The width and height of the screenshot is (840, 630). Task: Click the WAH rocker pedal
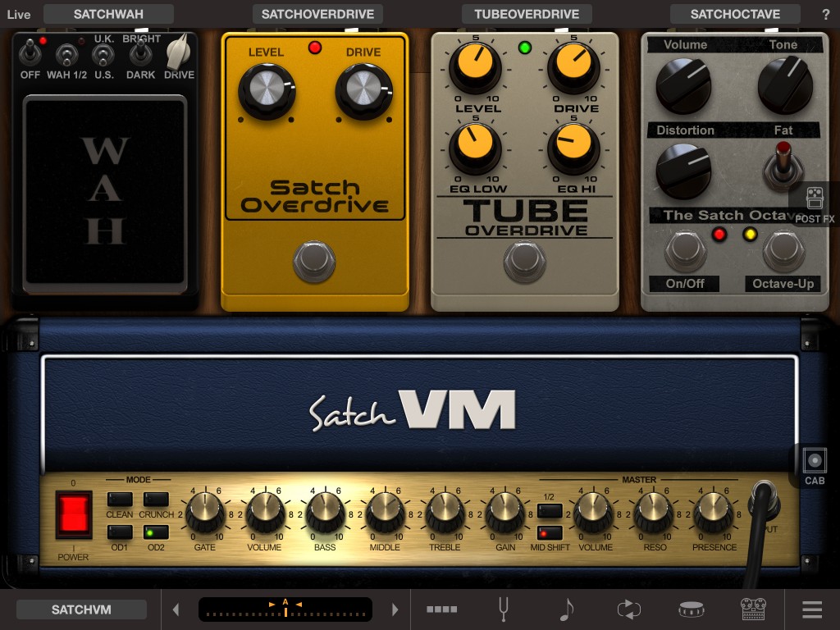[x=105, y=194]
